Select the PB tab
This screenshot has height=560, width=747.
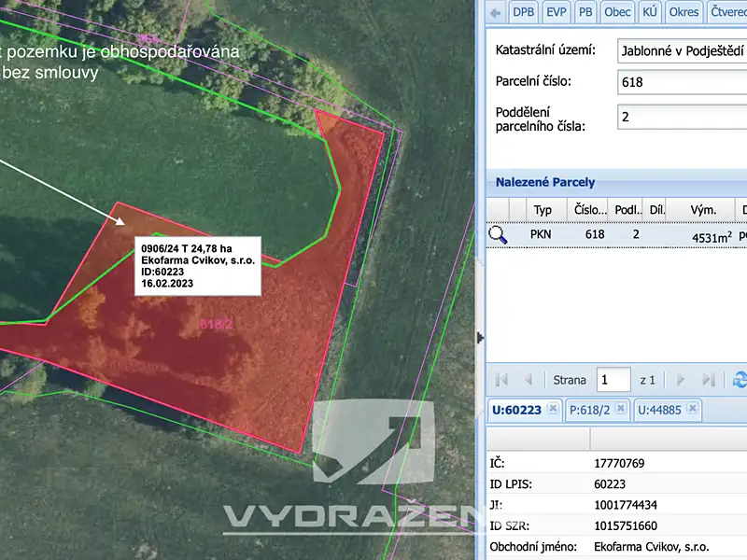point(585,12)
